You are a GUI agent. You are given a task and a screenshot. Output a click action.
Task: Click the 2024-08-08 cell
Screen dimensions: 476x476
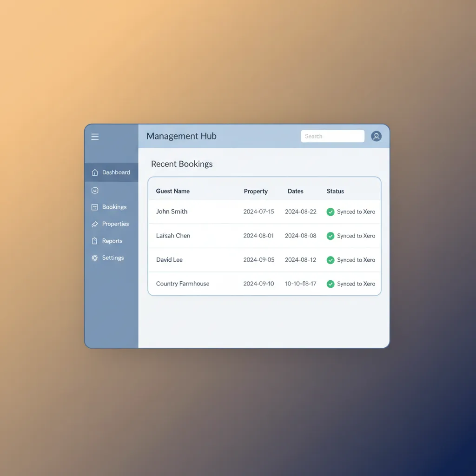point(301,236)
